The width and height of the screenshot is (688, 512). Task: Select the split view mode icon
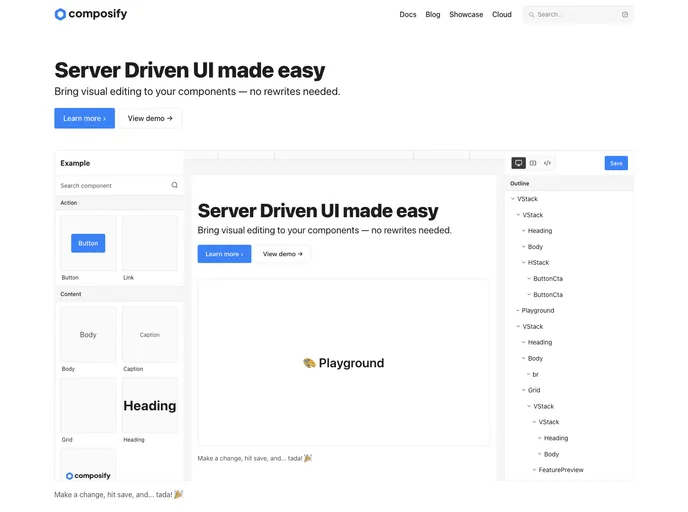533,163
